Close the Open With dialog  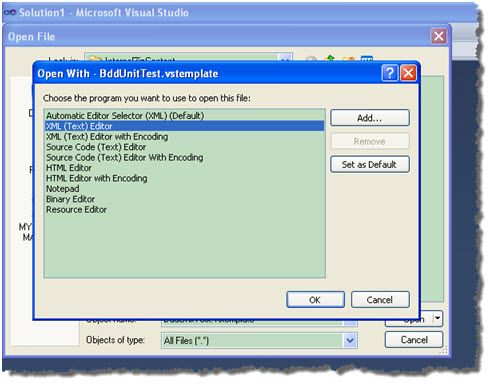408,73
